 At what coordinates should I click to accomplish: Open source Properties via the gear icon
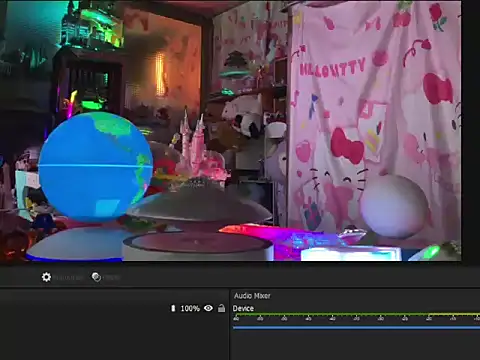(x=46, y=277)
